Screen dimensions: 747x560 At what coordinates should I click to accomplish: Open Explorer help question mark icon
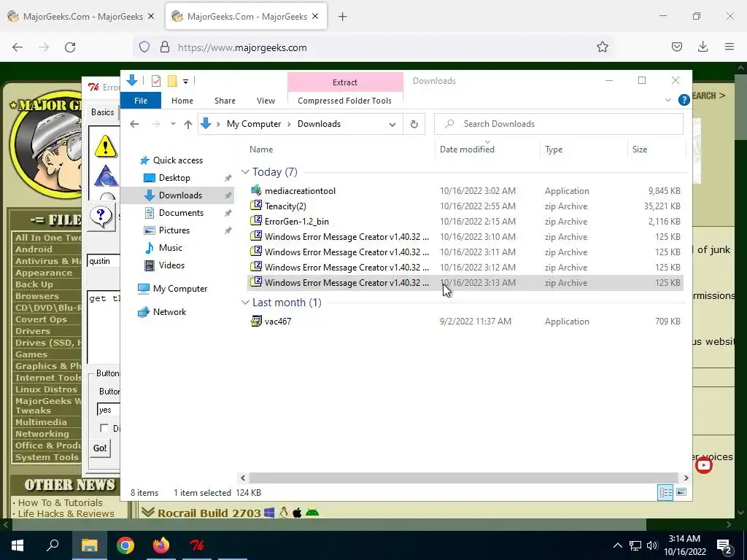(684, 100)
